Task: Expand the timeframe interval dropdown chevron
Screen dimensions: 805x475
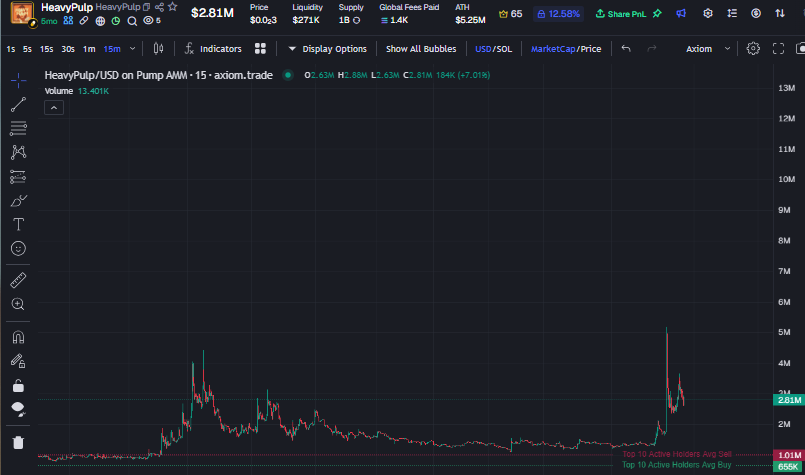Action: point(132,49)
